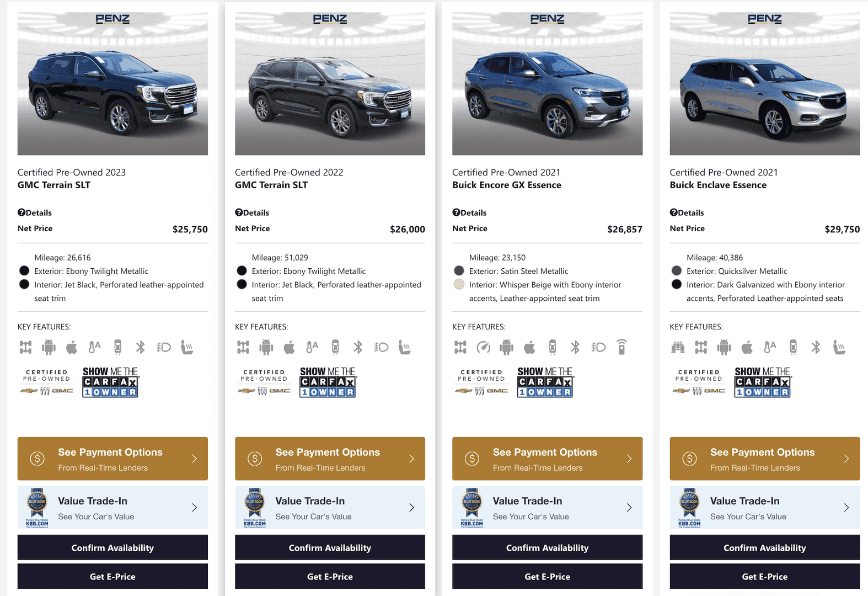Click Get E-Price for the 2022 GMC Terrain
Viewport: 868px width, 596px height.
(330, 576)
